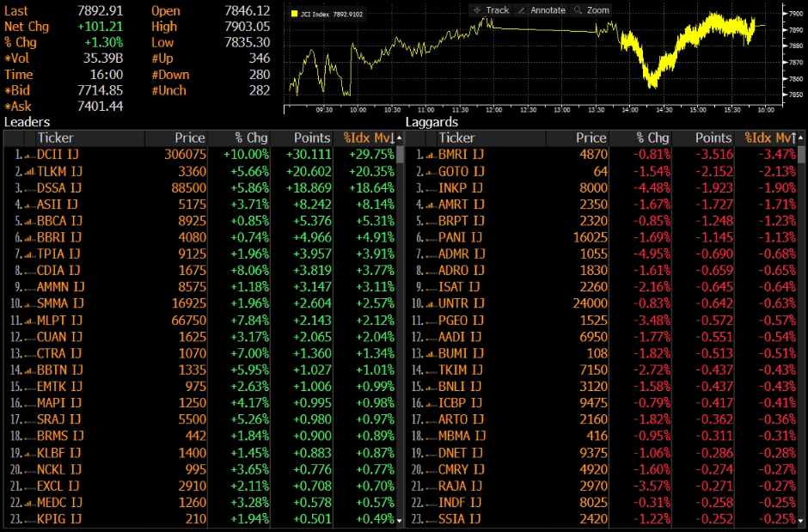Open the mini chart icon beside TPIA IJ
This screenshot has width=808, height=532.
(30, 254)
